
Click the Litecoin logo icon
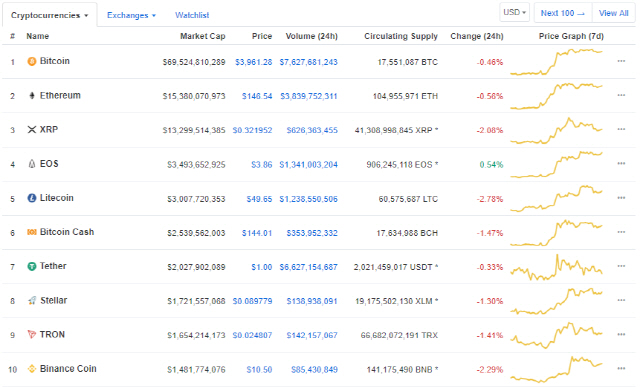32,198
